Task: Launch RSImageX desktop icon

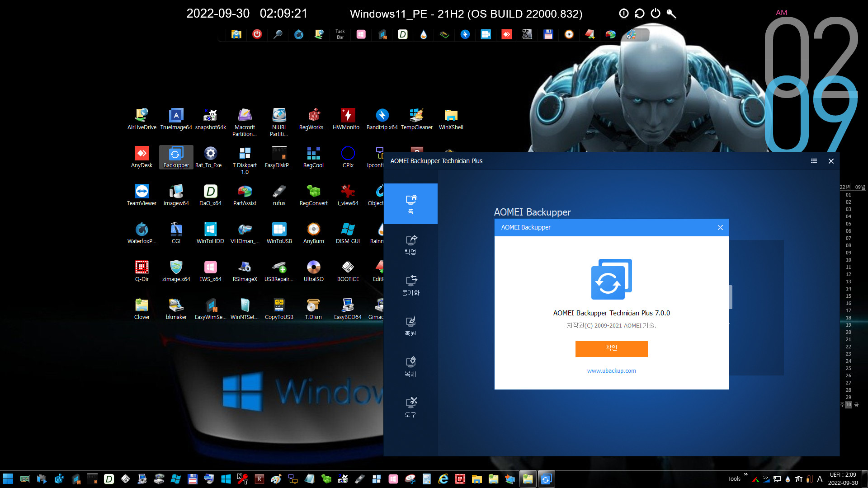Action: (245, 271)
